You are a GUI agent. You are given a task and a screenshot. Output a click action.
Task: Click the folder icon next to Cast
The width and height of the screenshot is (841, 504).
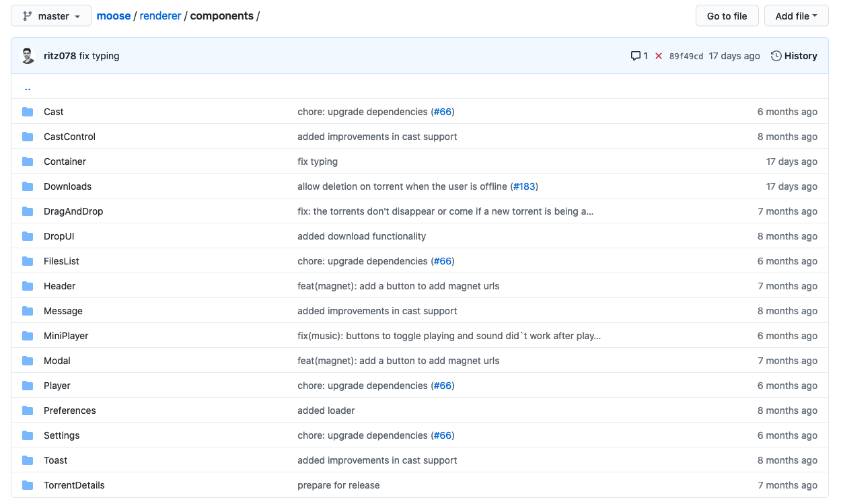coord(28,112)
